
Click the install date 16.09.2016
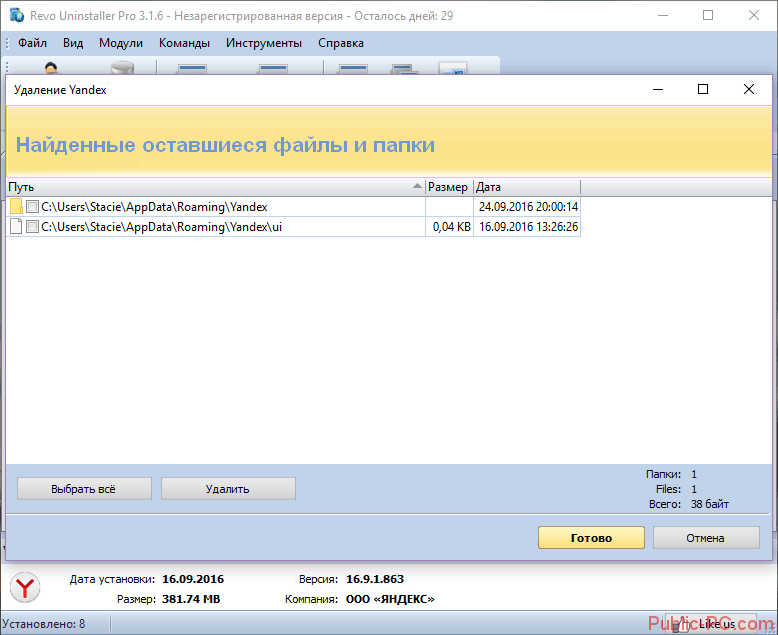coord(193,579)
